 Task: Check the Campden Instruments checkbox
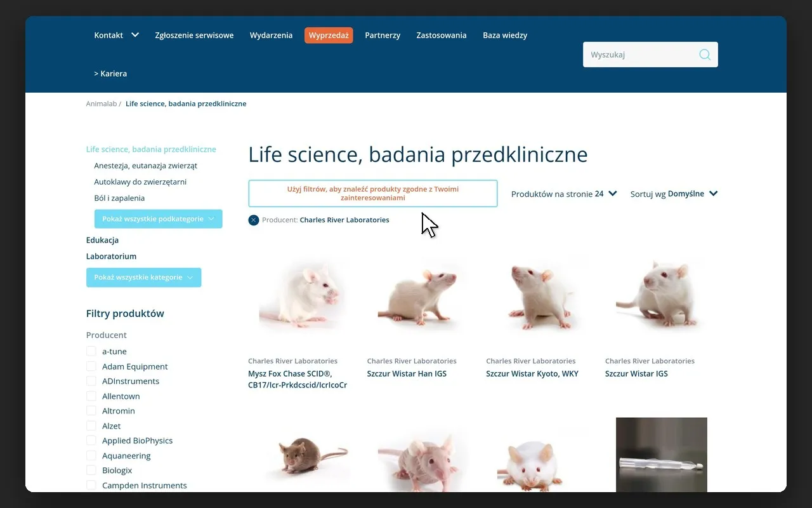point(91,486)
